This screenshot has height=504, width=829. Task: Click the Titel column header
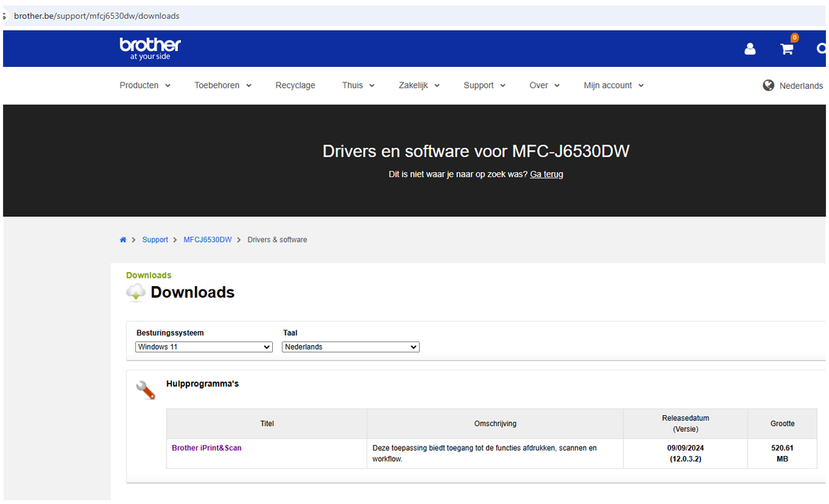coord(267,423)
